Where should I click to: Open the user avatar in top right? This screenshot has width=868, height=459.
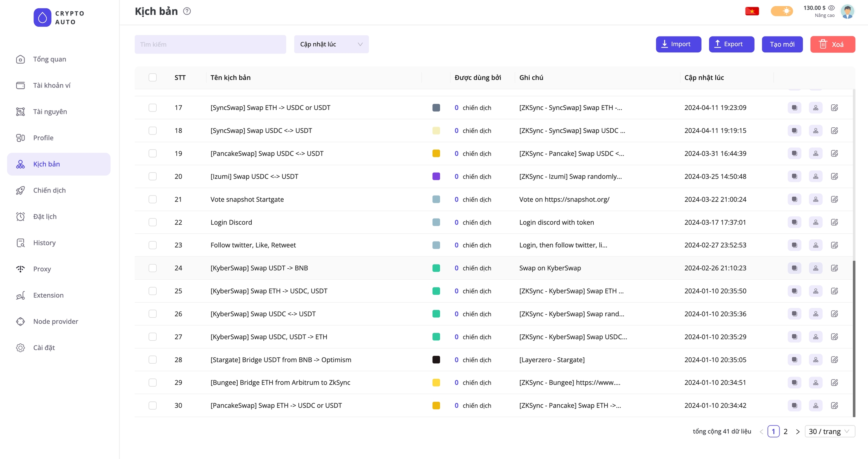click(x=848, y=11)
